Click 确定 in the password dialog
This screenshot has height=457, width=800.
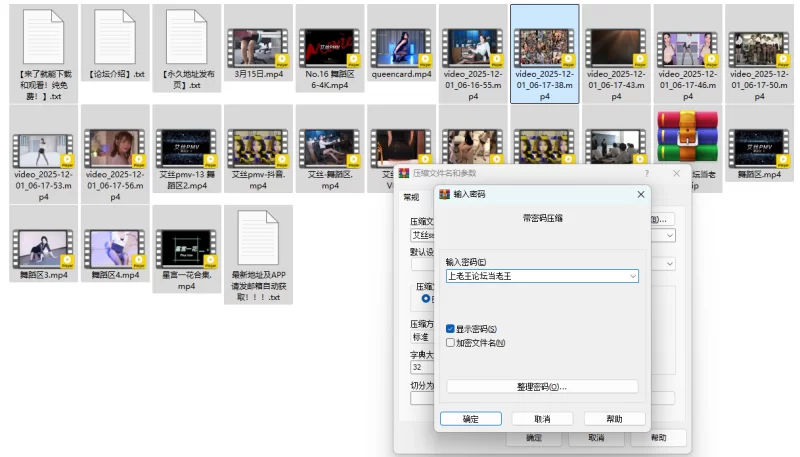click(470, 419)
